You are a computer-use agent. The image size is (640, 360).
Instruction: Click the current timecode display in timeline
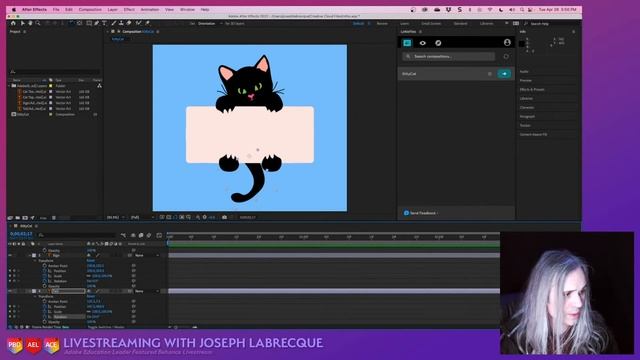point(21,234)
